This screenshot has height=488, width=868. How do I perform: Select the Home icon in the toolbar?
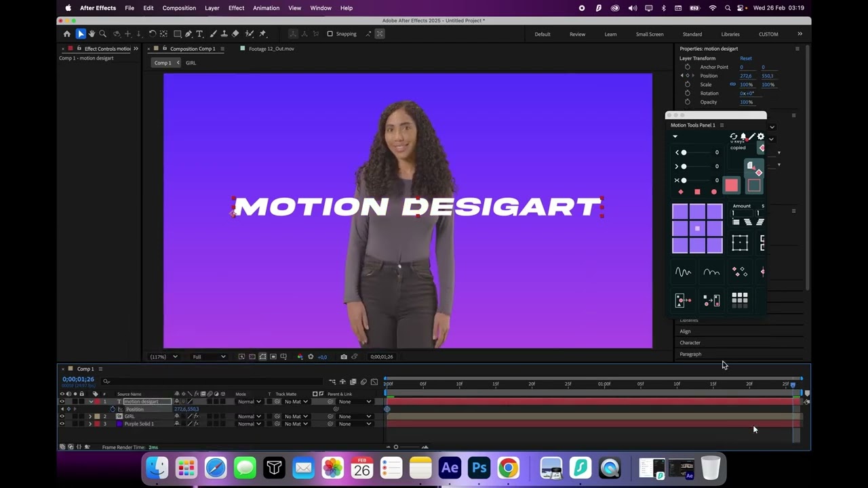pos(66,34)
